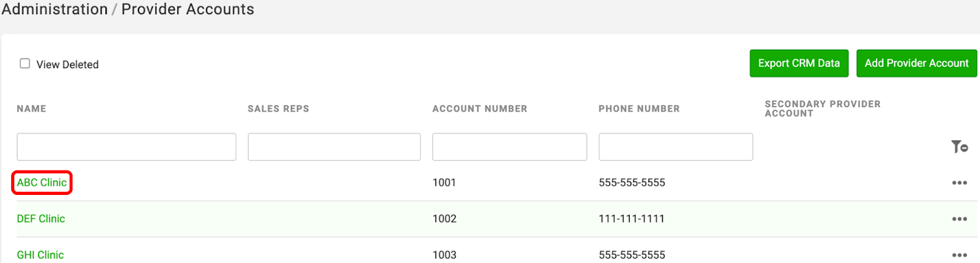Focus the Name filter input field
This screenshot has width=980, height=263.
click(126, 147)
